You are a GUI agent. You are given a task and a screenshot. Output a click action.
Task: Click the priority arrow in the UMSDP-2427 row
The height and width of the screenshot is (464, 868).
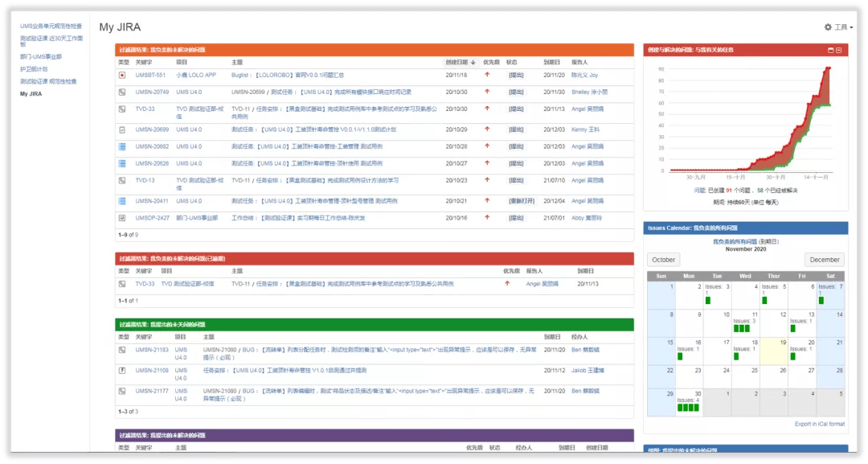point(487,218)
